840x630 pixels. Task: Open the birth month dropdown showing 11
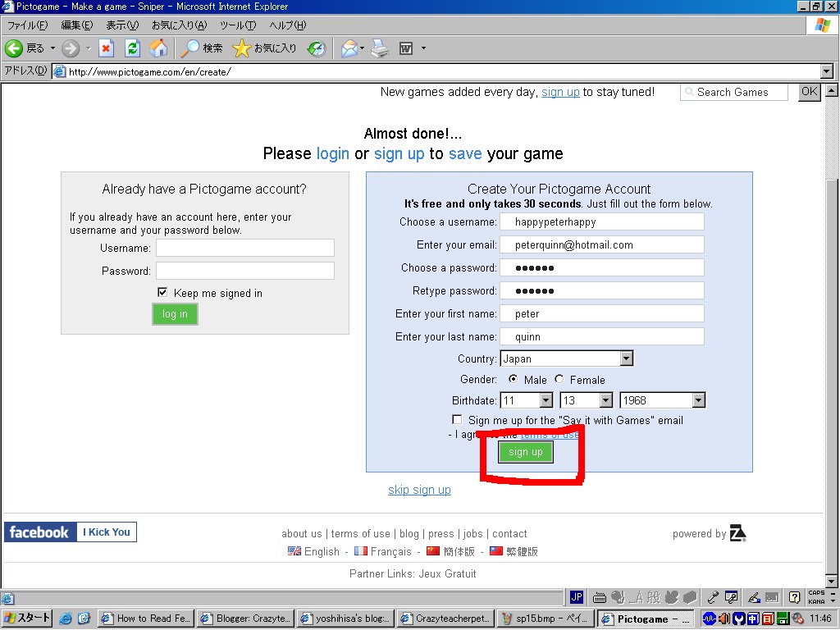(x=526, y=400)
